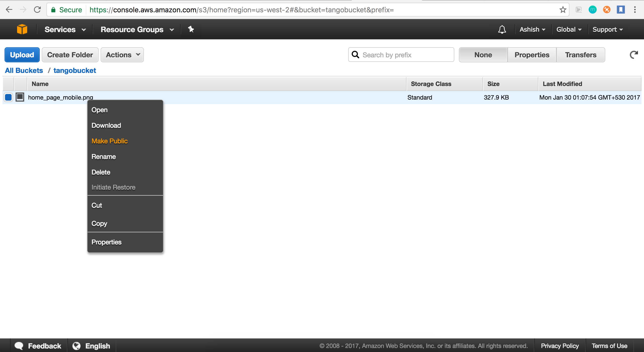This screenshot has width=644, height=352.
Task: Choose Rename in context menu
Action: 125,157
